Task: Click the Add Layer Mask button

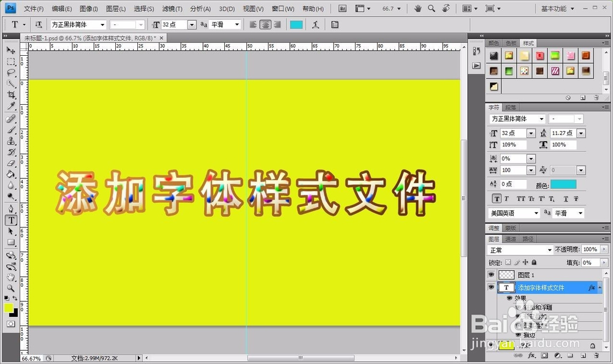Action: pos(544,355)
